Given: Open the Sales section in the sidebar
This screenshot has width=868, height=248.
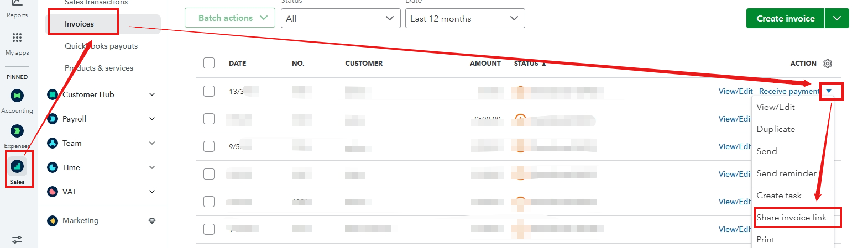Looking at the screenshot, I should (x=17, y=167).
